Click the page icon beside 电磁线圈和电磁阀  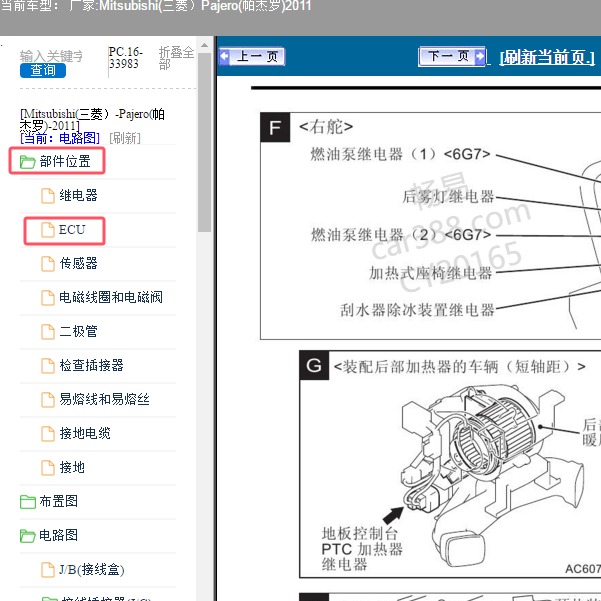tap(48, 297)
